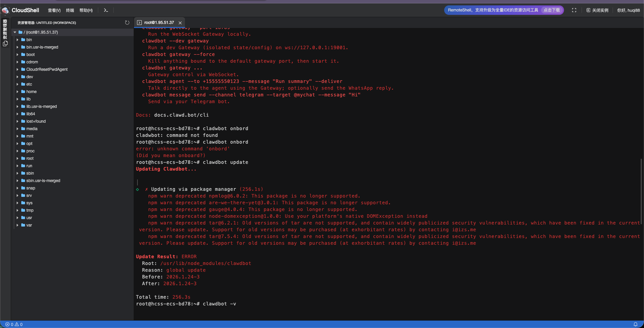Open a new terminal with the prompt icon

pos(106,10)
